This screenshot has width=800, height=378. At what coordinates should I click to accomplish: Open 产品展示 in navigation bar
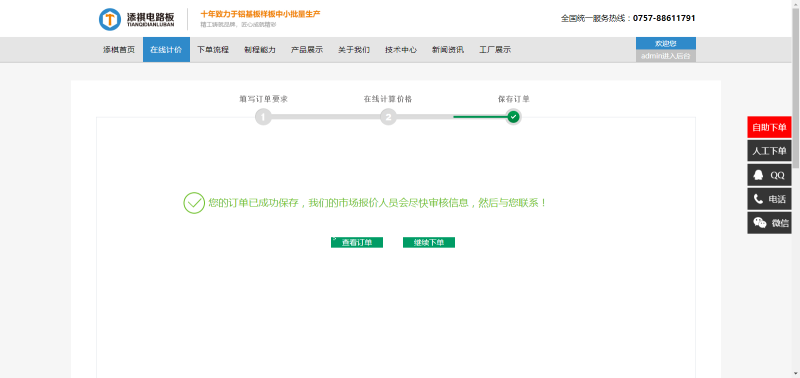point(307,49)
